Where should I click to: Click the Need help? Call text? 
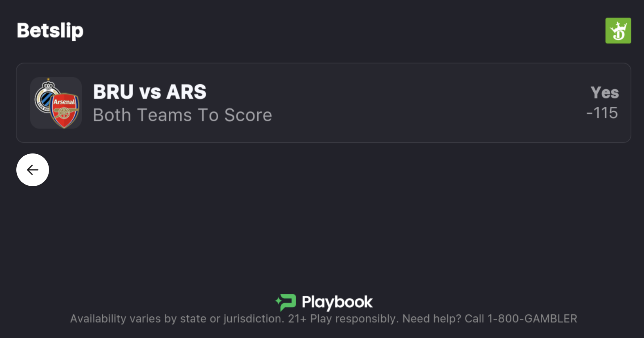click(x=443, y=319)
